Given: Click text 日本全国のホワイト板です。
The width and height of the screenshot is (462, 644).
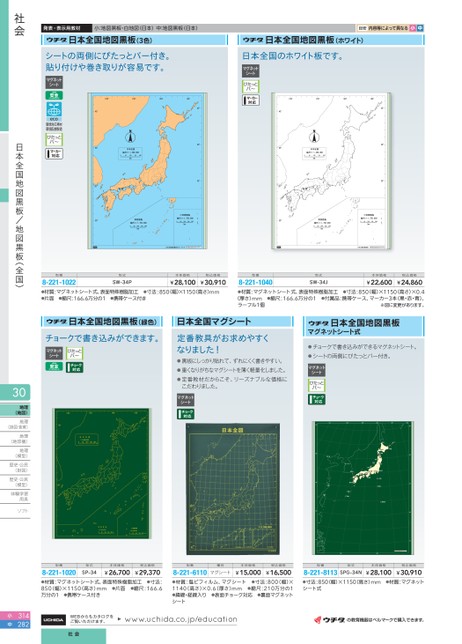Looking at the screenshot, I should (x=292, y=56).
